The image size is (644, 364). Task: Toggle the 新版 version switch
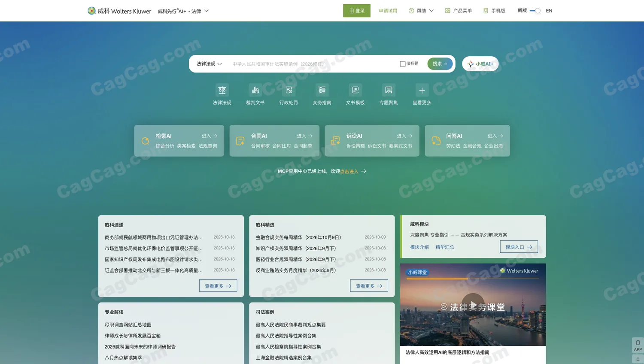pos(535,11)
